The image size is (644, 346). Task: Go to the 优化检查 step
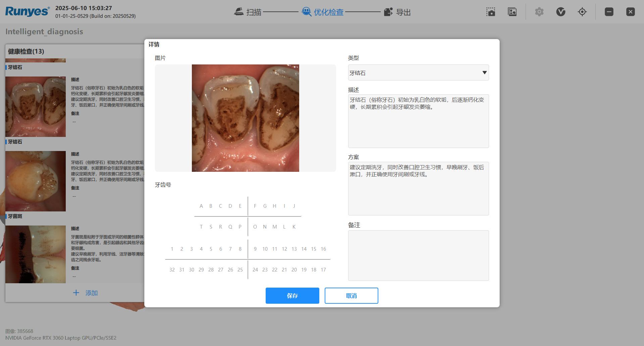[x=328, y=12]
